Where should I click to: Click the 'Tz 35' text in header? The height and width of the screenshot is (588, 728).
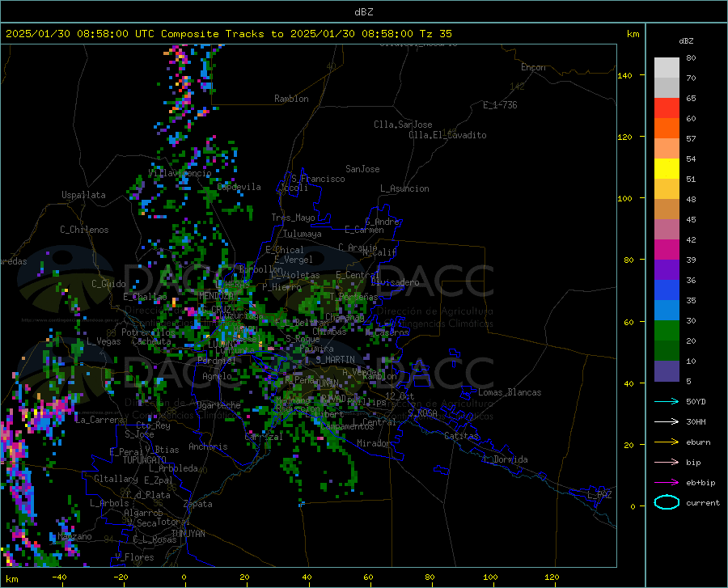435,34
